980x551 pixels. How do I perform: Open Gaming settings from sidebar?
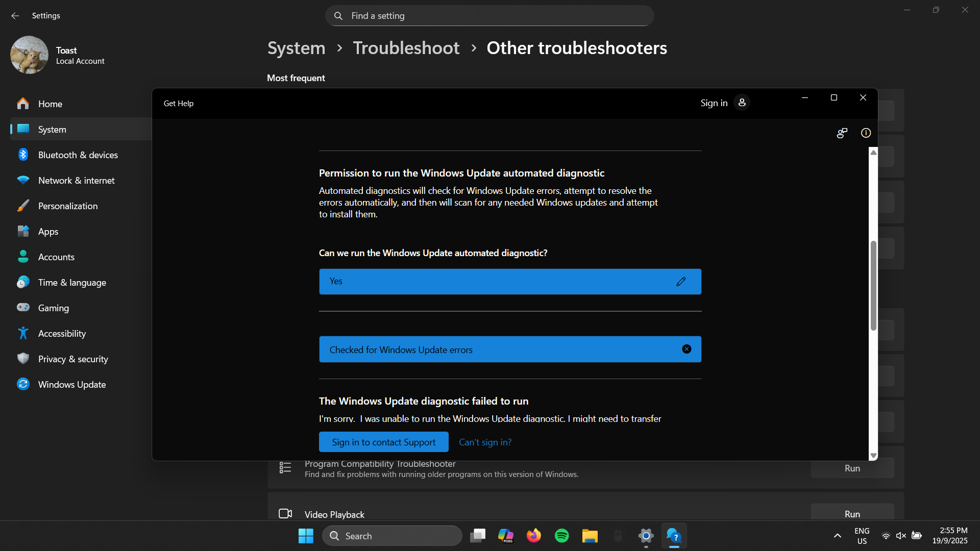pyautogui.click(x=53, y=308)
